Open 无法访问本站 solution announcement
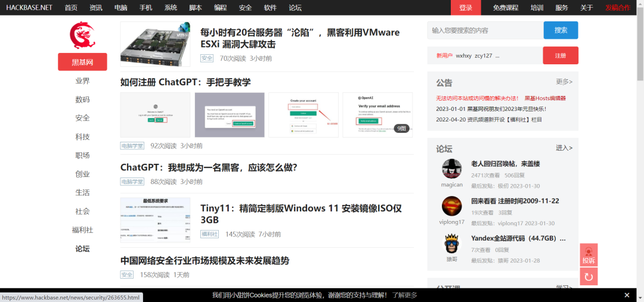The image size is (644, 302). point(477,98)
